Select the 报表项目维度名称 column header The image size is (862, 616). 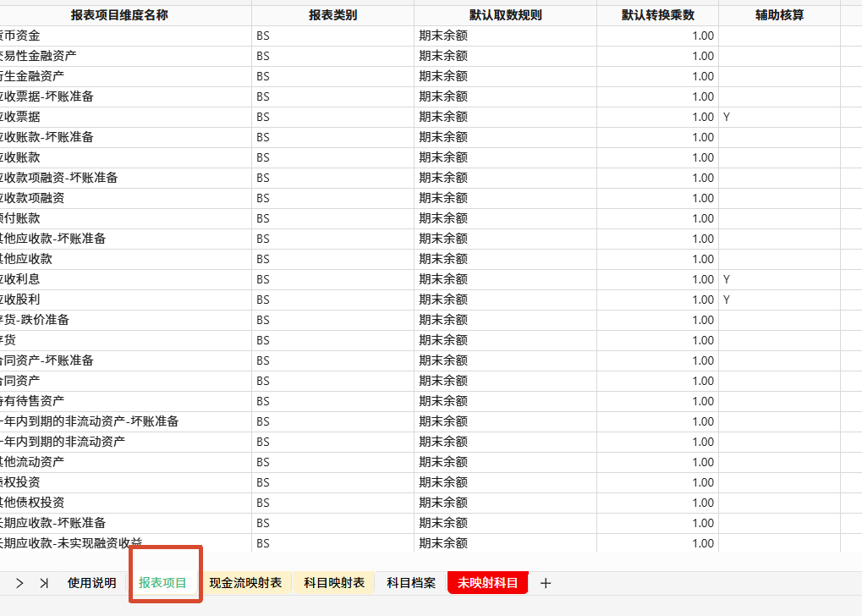point(119,15)
